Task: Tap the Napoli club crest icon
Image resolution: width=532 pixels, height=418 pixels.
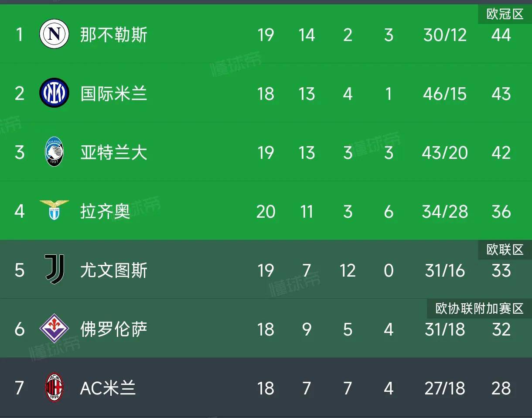Action: pyautogui.click(x=55, y=34)
